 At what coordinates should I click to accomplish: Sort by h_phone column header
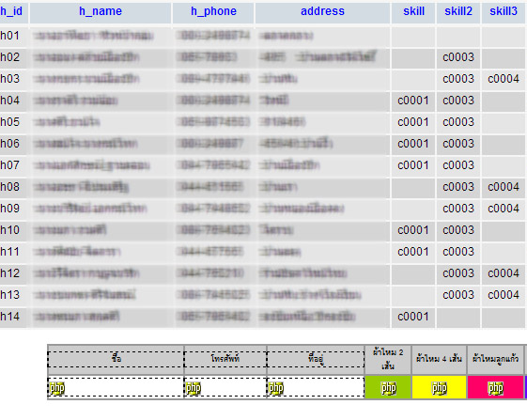point(213,11)
